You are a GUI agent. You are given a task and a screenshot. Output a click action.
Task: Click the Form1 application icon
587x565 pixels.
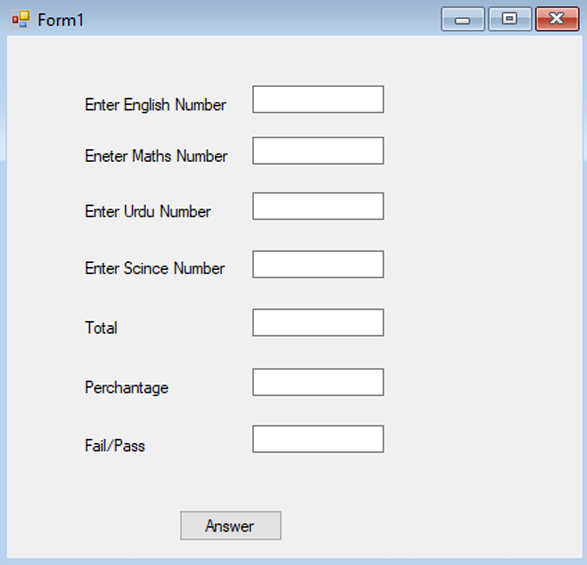tap(21, 19)
